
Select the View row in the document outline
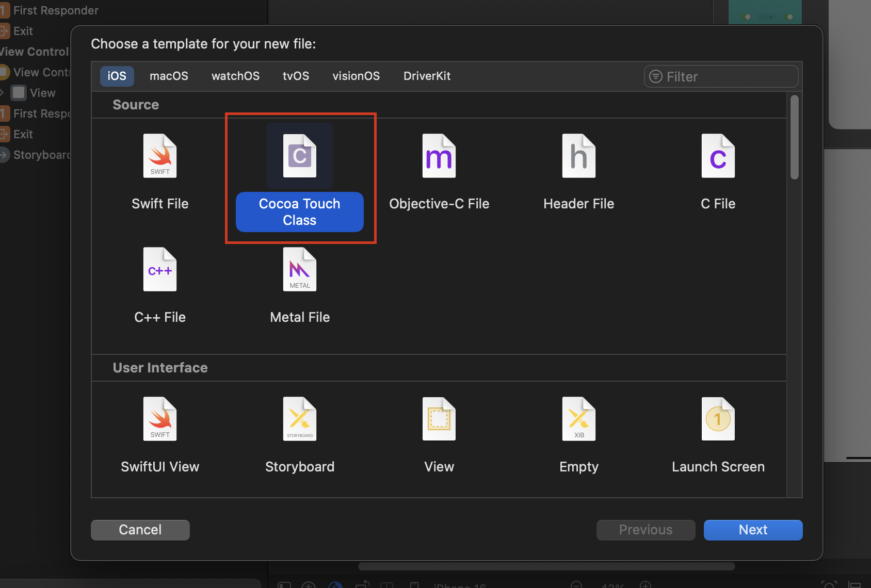35,93
